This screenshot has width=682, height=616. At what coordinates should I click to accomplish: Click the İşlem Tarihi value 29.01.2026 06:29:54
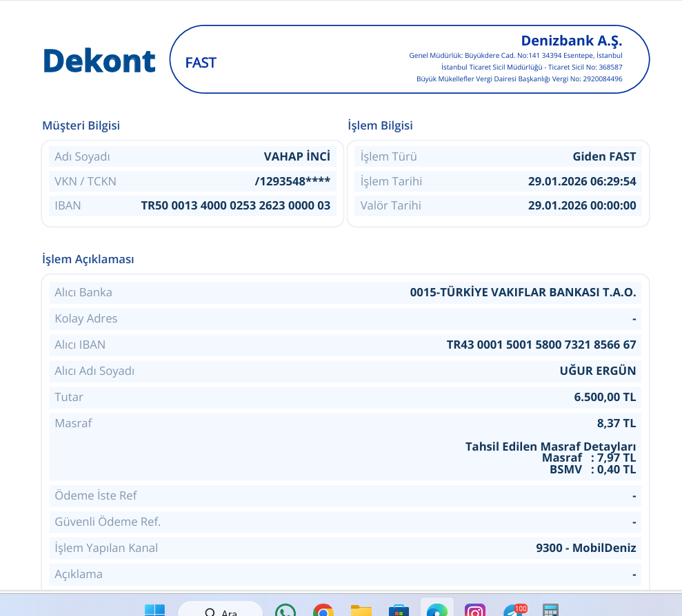pyautogui.click(x=582, y=181)
